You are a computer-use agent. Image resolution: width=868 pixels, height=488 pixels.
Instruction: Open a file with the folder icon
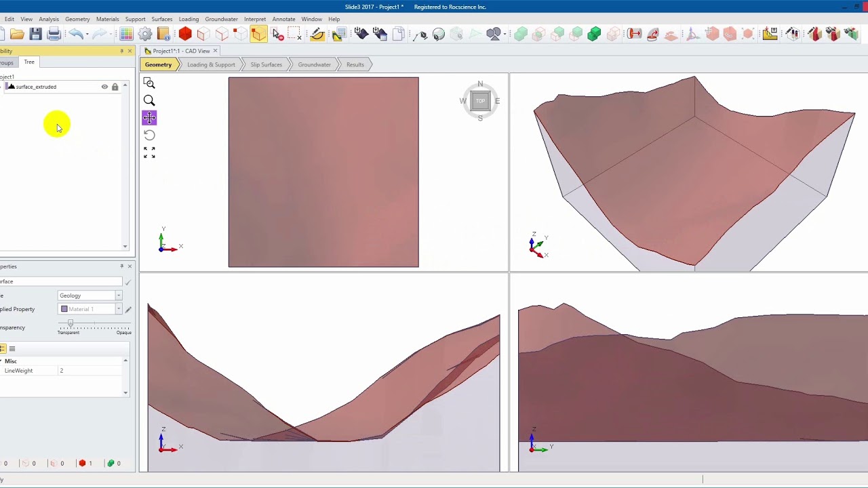17,34
